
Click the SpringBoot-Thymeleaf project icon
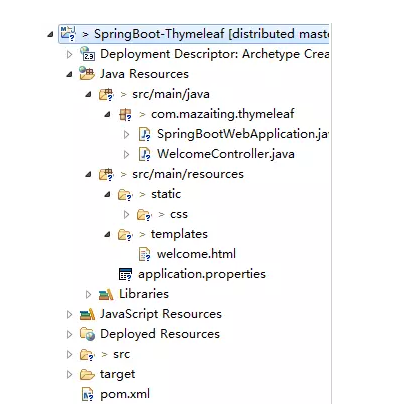point(68,34)
